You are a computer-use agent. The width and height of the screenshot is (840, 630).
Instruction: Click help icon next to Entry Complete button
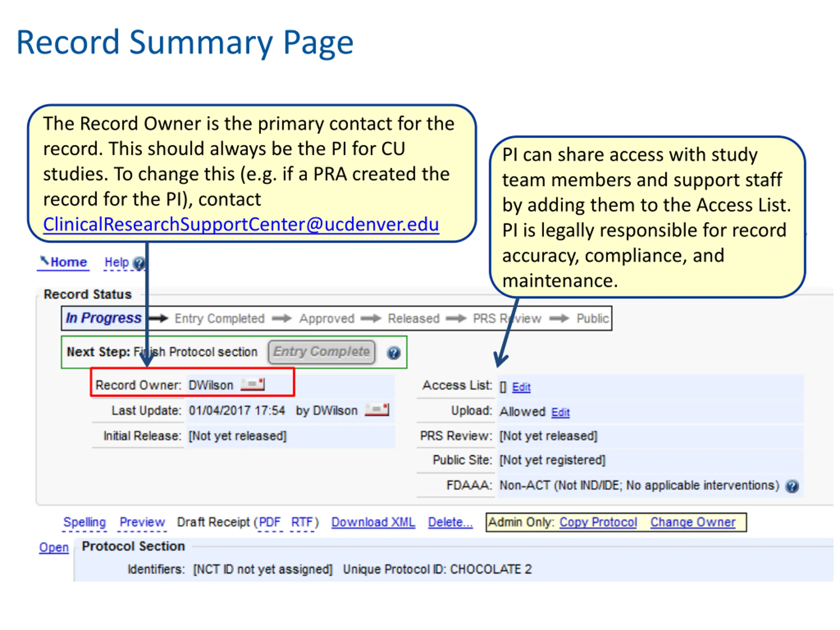393,353
